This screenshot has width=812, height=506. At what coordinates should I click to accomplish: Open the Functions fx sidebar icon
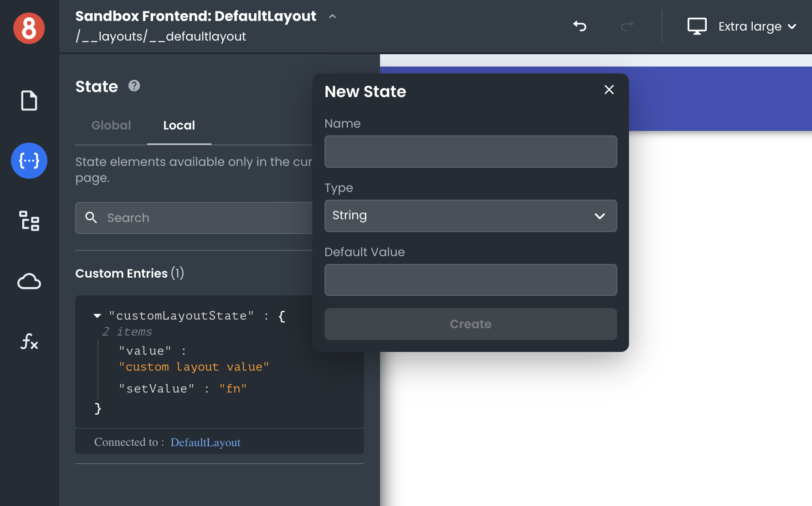tap(29, 341)
